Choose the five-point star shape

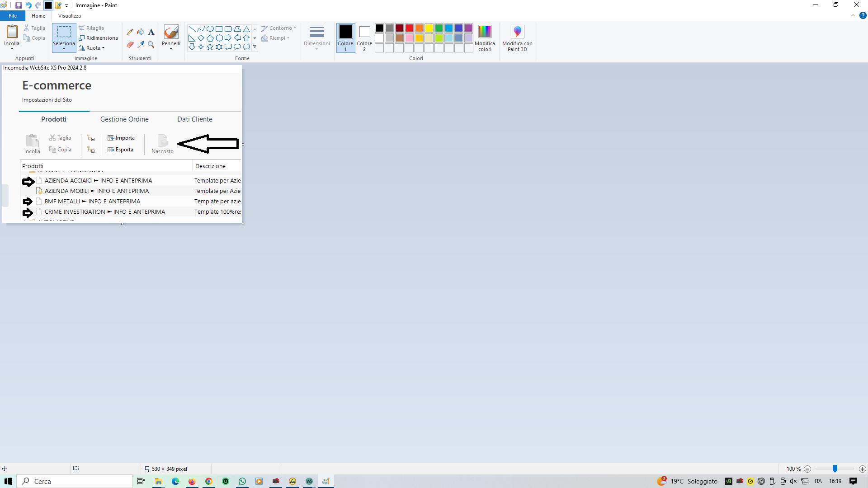210,47
